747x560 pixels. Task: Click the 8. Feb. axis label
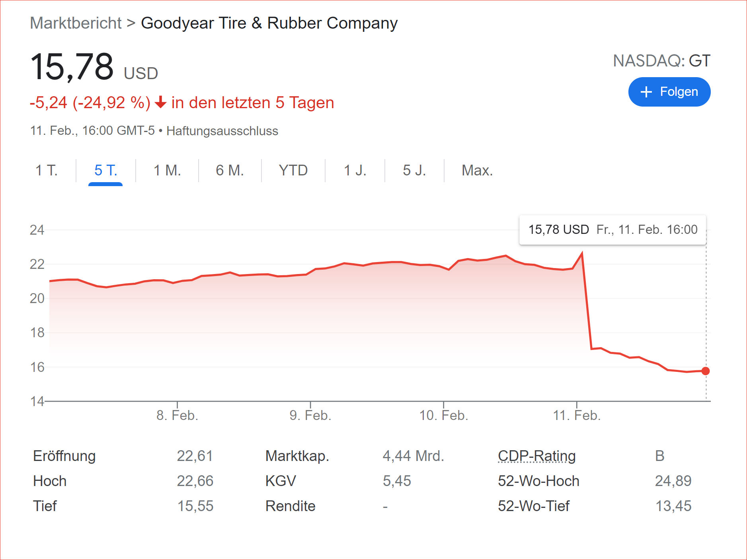(x=177, y=415)
